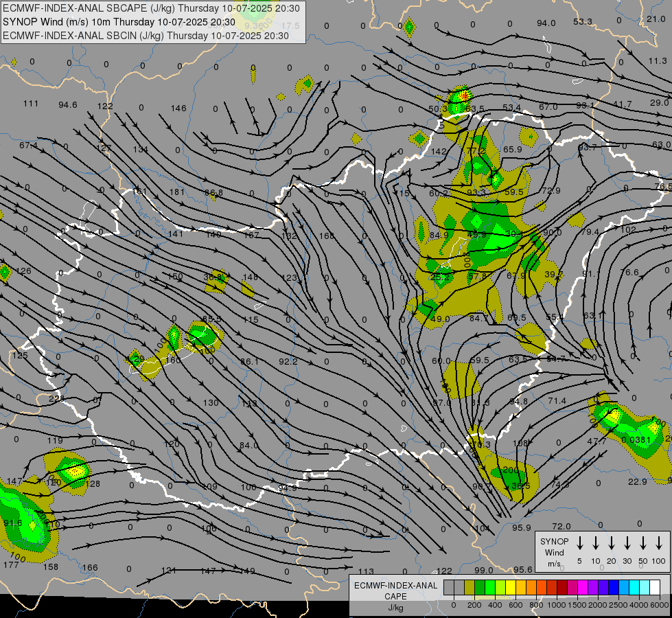Pick the pure yellow CAPE legend swatch

(511, 587)
